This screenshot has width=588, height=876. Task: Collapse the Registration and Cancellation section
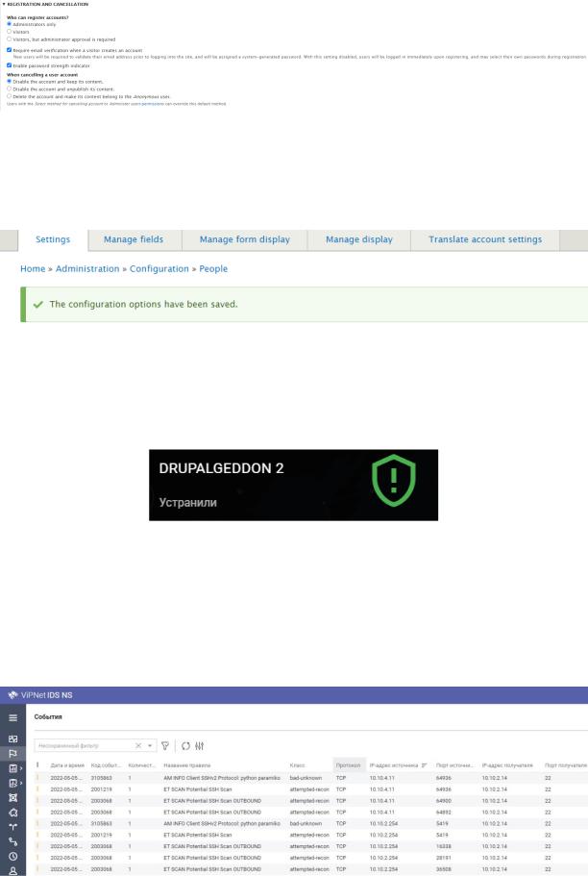pos(45,4)
